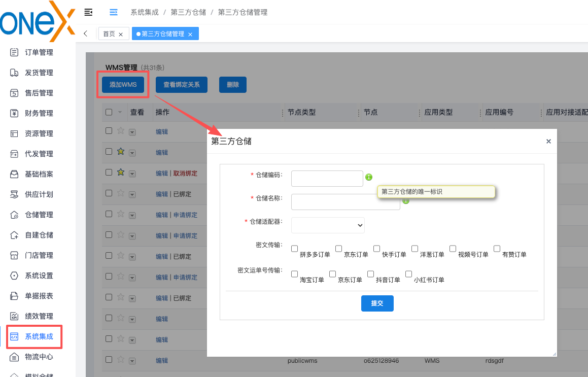Screen dimensions: 588x377
Task: Tick the 淘宝订单 checkbox
Action: tap(294, 274)
